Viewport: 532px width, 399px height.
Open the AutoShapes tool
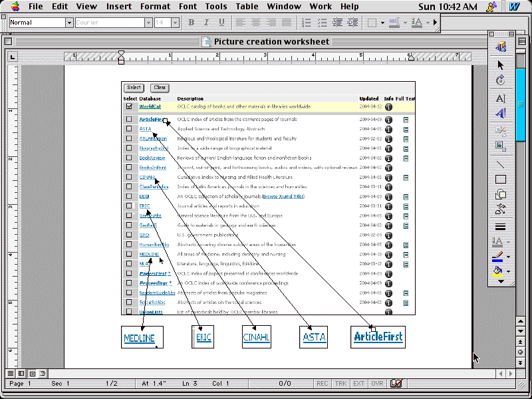click(501, 194)
